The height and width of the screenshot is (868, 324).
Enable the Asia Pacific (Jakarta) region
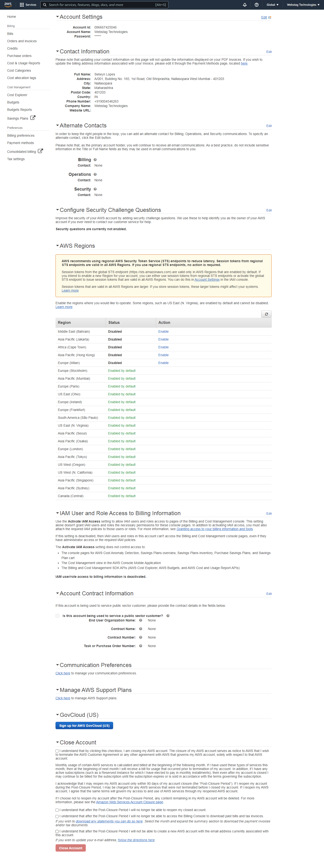pos(163,339)
